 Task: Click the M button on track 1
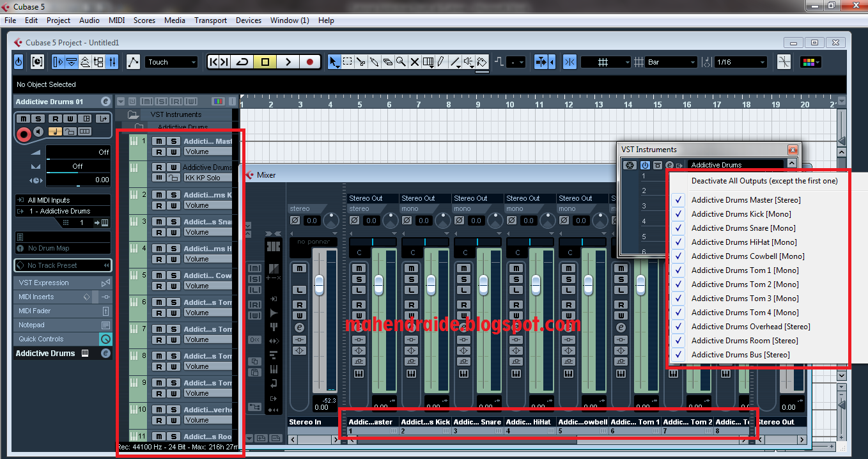(x=159, y=141)
